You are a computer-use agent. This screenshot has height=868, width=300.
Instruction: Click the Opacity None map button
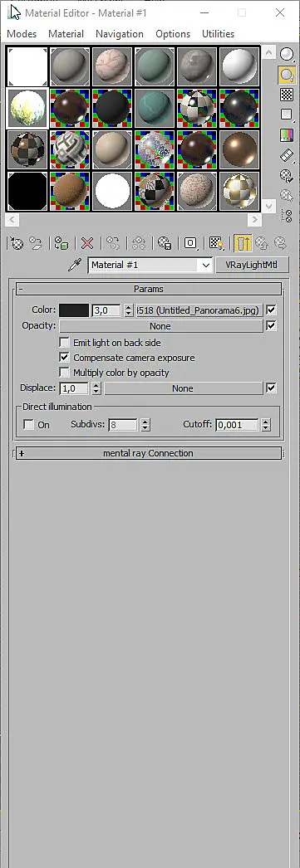click(161, 326)
